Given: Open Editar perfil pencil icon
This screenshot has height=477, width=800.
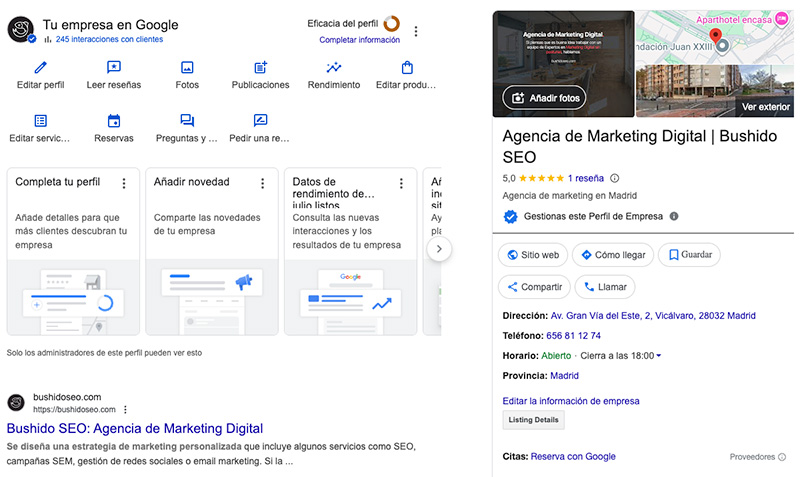Looking at the screenshot, I should [x=40, y=67].
